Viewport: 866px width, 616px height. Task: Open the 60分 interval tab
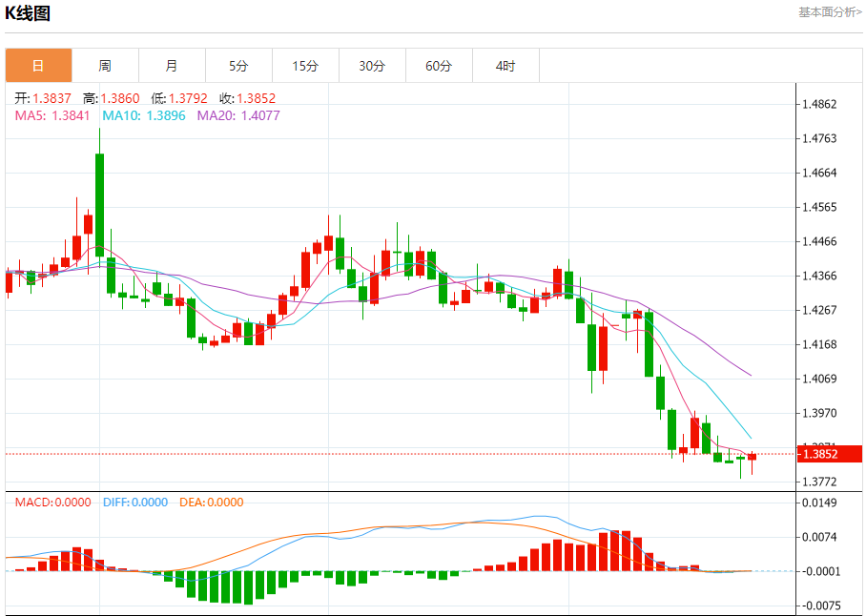pos(439,66)
